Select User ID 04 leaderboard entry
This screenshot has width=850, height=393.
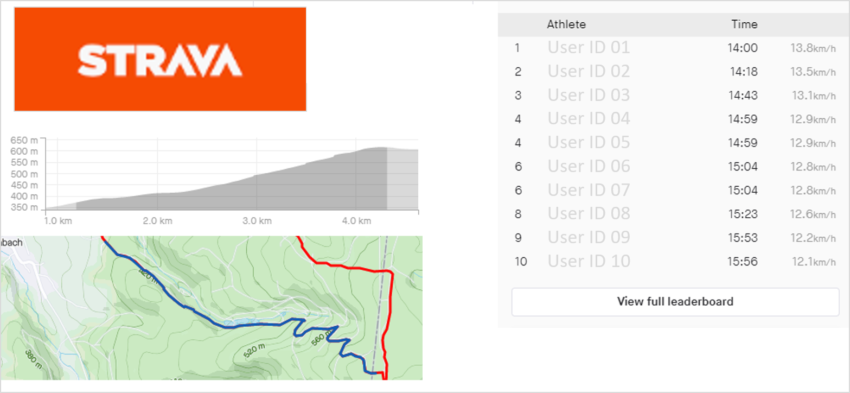point(589,119)
